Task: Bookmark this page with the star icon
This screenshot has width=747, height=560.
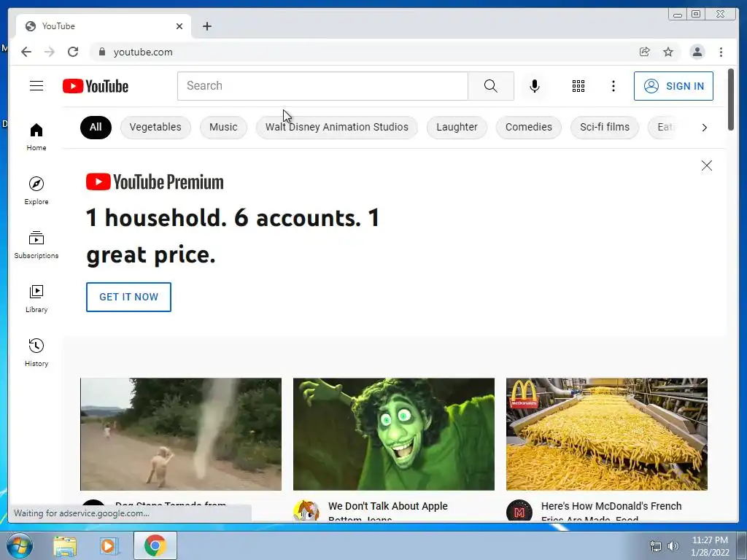Action: click(668, 52)
